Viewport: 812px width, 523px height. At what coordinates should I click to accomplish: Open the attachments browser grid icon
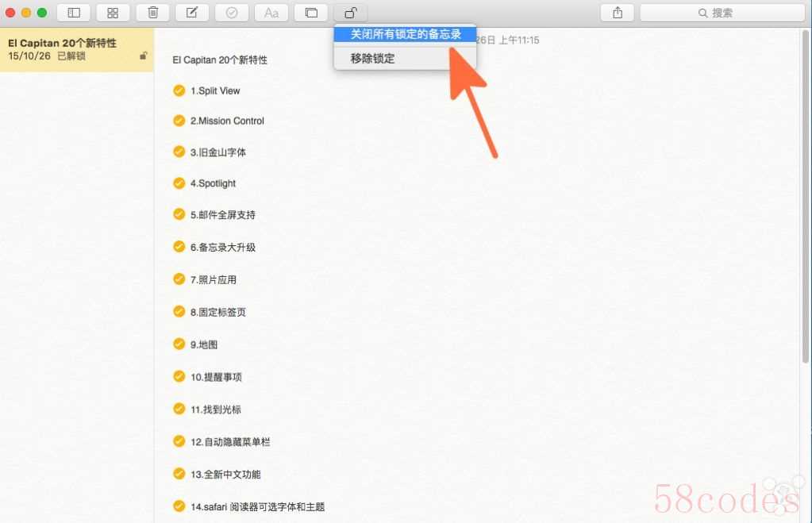pyautogui.click(x=113, y=13)
